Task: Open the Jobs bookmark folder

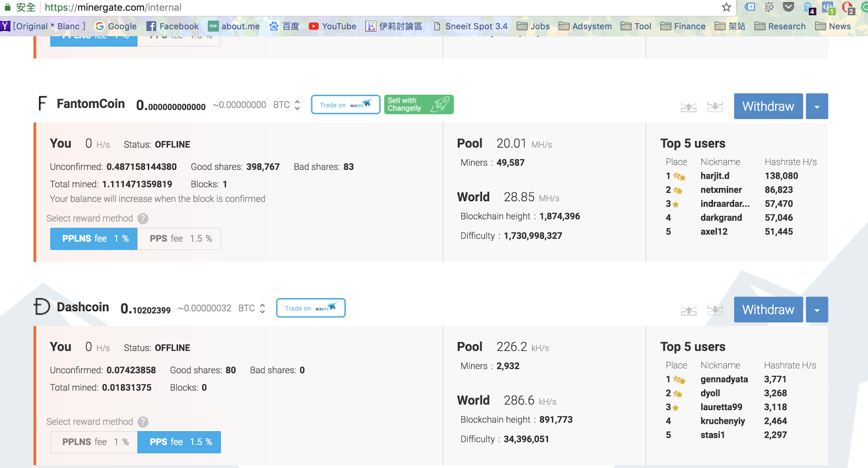Action: [x=533, y=26]
